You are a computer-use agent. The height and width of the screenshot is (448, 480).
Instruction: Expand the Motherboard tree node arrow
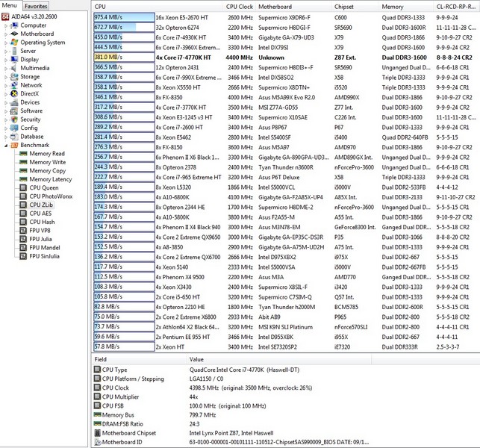(6, 34)
